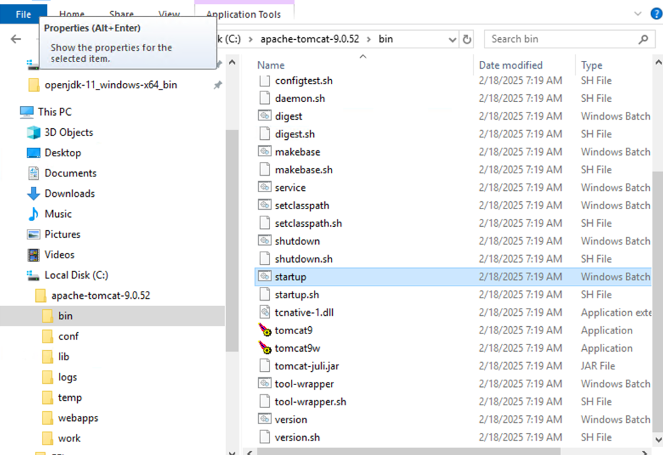Select the setclasspath.sh file icon
Viewport: 664px width, 456px height.
265,223
